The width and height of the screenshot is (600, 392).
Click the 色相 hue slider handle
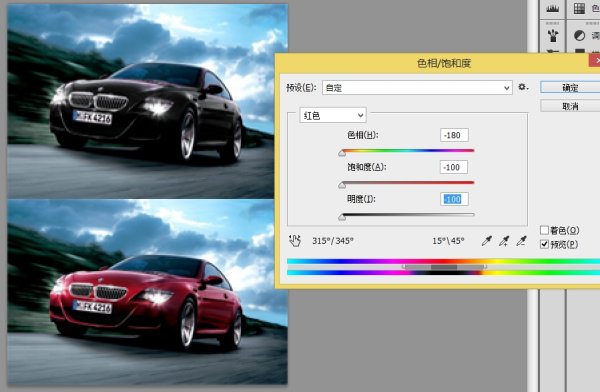coord(342,153)
